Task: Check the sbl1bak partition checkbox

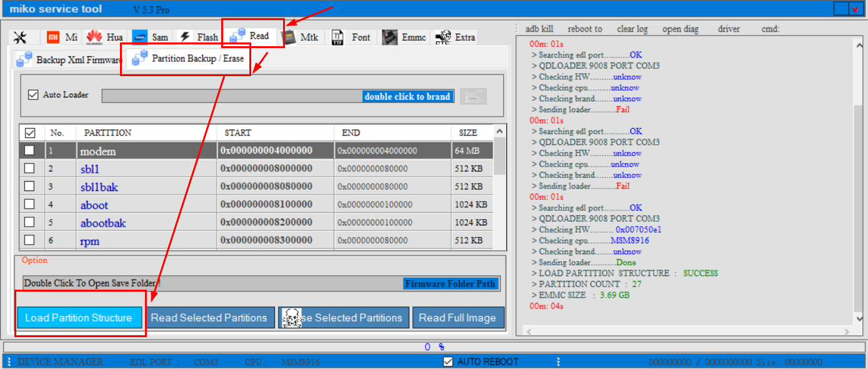Action: (29, 187)
